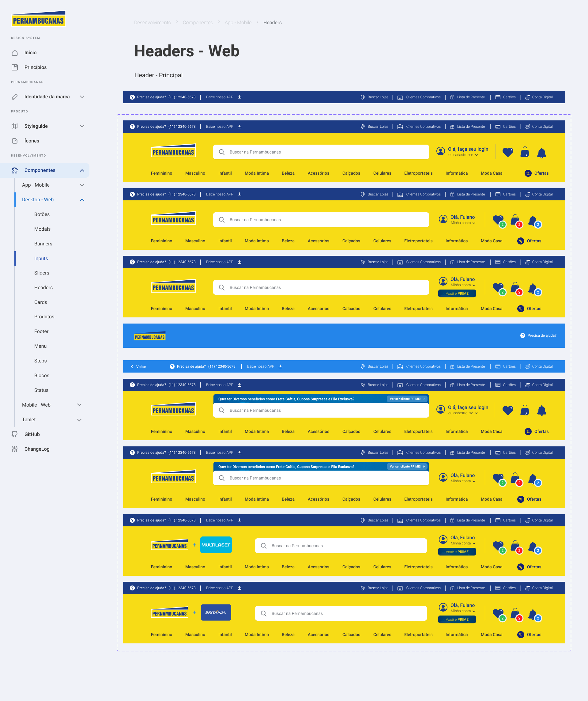Screen dimensions: 588x701
Task: Go to the Componentes breadcrumb
Action: [198, 22]
